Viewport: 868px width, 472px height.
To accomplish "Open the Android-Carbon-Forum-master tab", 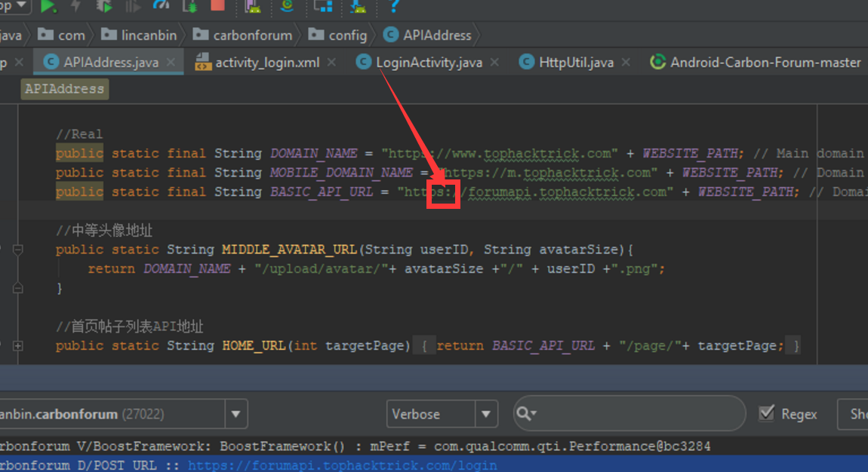I will [x=756, y=63].
